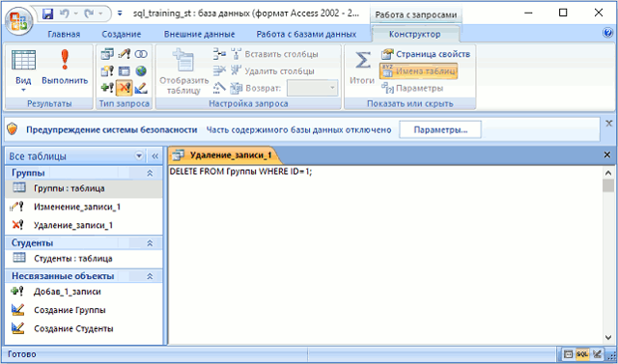Image resolution: width=618 pixels, height=364 pixels.
Task: Collapse the navigation pane with double chevron
Action: click(x=154, y=156)
